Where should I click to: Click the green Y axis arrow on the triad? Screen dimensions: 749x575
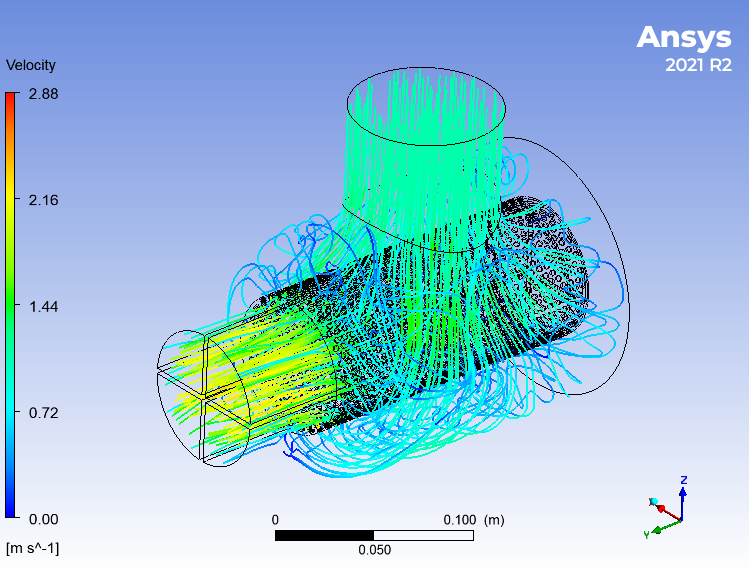tap(660, 528)
